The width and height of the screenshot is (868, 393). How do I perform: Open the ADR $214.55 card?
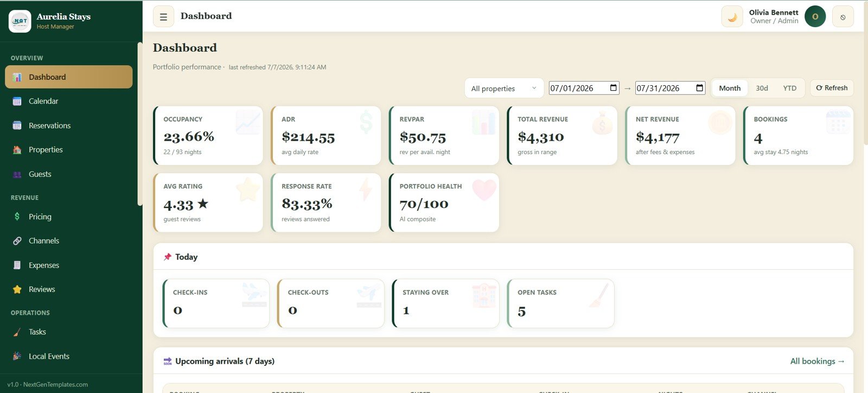pos(326,136)
